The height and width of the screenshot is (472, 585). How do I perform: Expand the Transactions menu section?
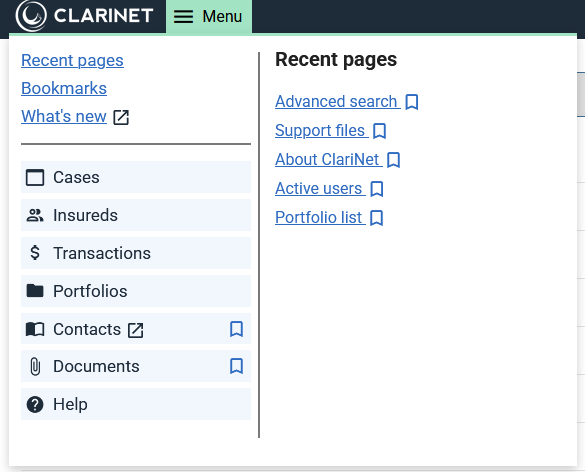coord(136,253)
